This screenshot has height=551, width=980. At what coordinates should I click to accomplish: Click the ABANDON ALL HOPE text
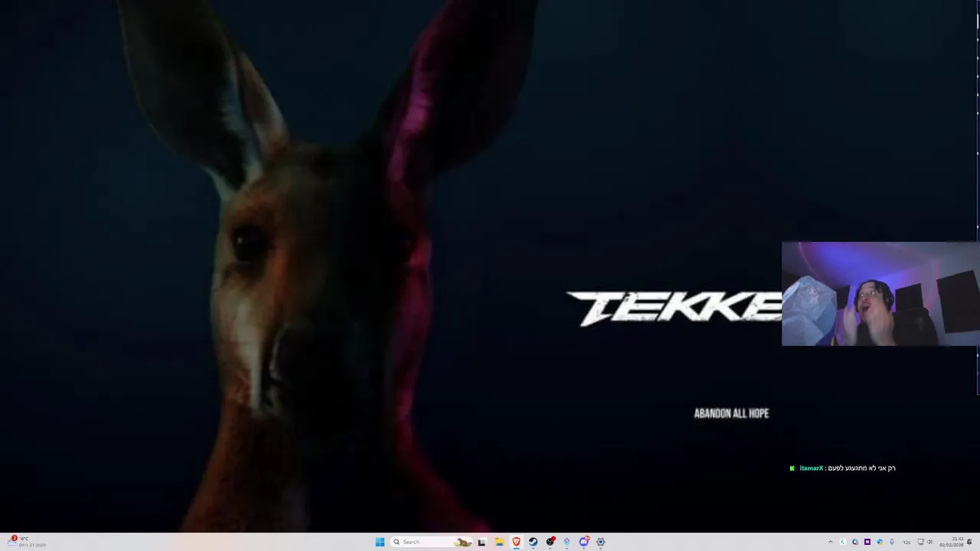coord(731,413)
